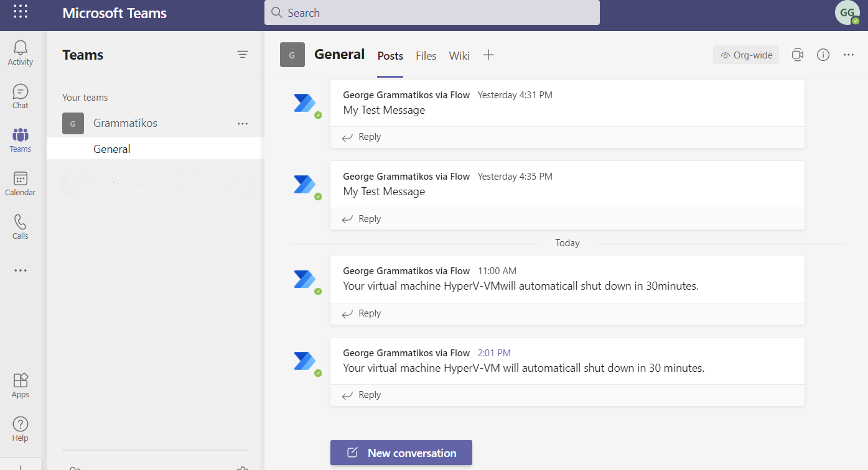This screenshot has height=470, width=868.
Task: Click the Microsoft Teams title
Action: (114, 13)
